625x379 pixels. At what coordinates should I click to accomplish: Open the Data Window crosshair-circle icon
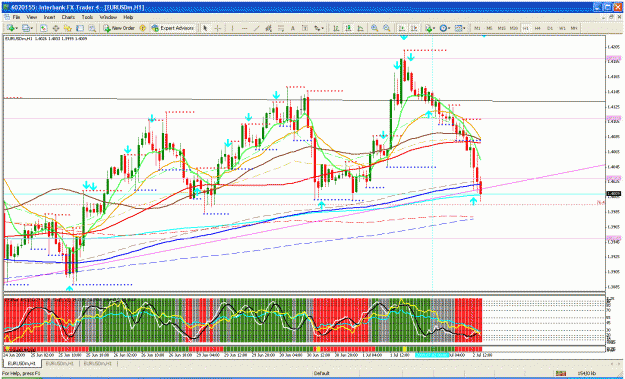56,28
